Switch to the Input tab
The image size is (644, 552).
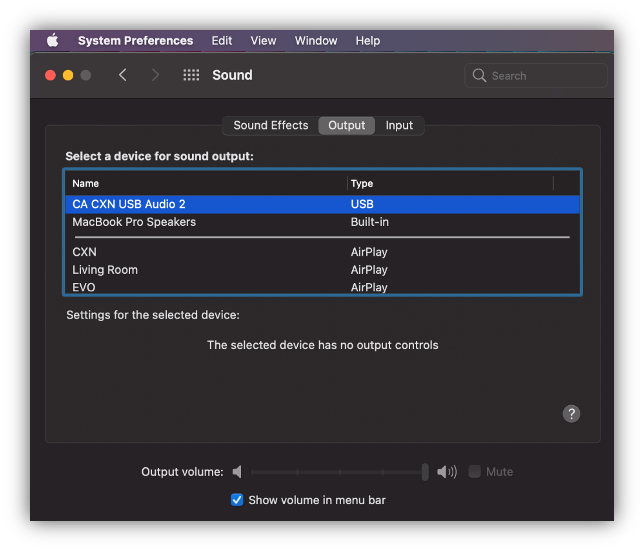(399, 125)
